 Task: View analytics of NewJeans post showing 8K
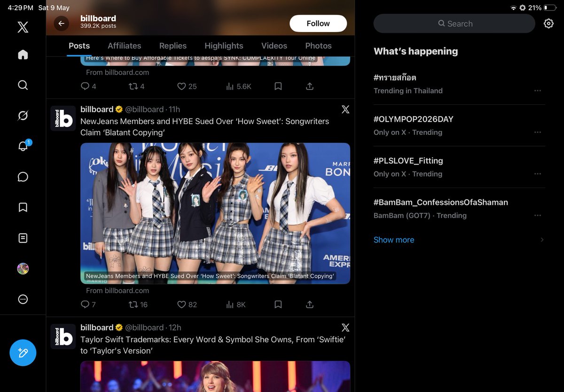[x=235, y=305]
